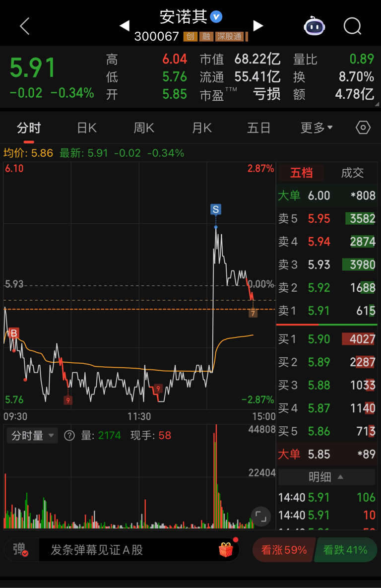This screenshot has height=588, width=381.
Task: Vote 看涨 59%
Action: (x=284, y=550)
